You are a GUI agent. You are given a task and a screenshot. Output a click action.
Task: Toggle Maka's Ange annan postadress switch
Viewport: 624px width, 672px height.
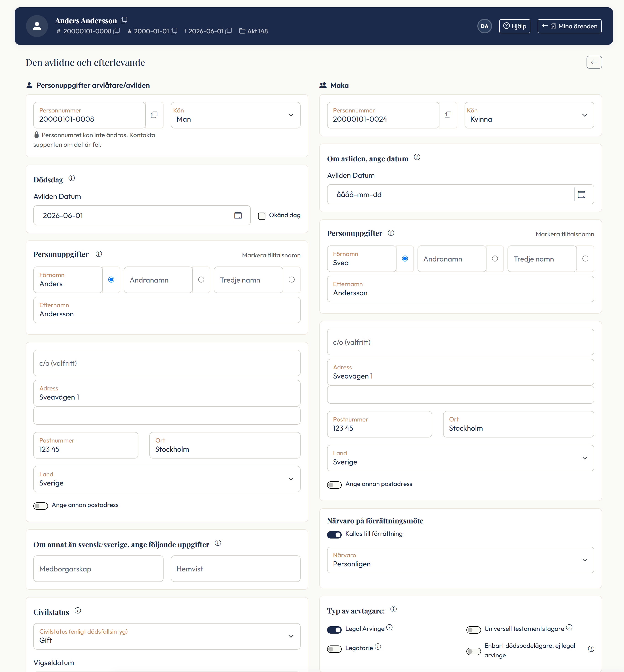tap(334, 485)
